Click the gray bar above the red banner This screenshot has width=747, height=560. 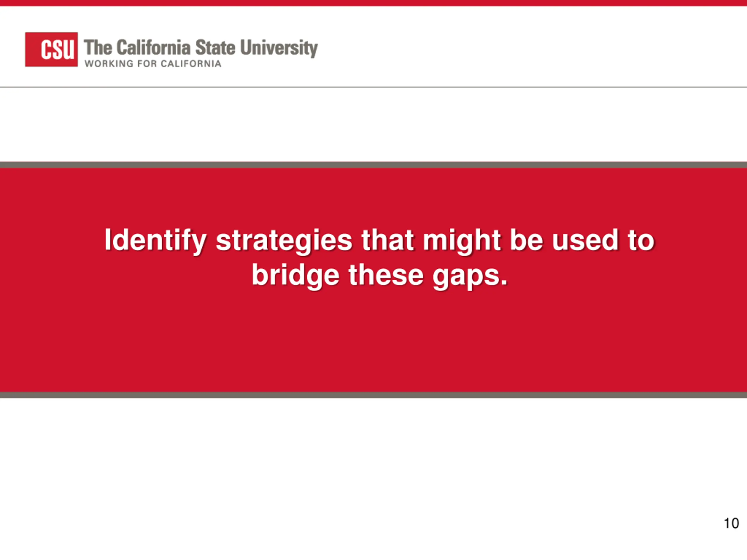(373, 165)
